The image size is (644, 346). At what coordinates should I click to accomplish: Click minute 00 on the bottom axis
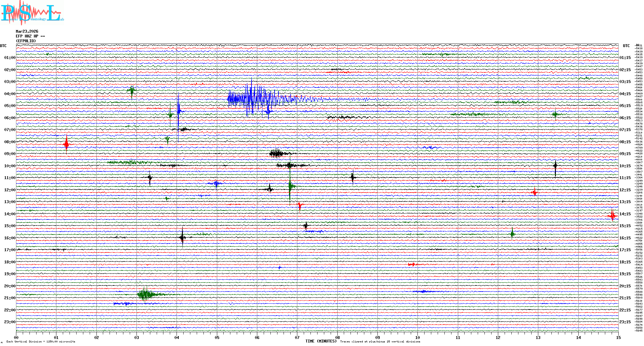tap(16, 338)
